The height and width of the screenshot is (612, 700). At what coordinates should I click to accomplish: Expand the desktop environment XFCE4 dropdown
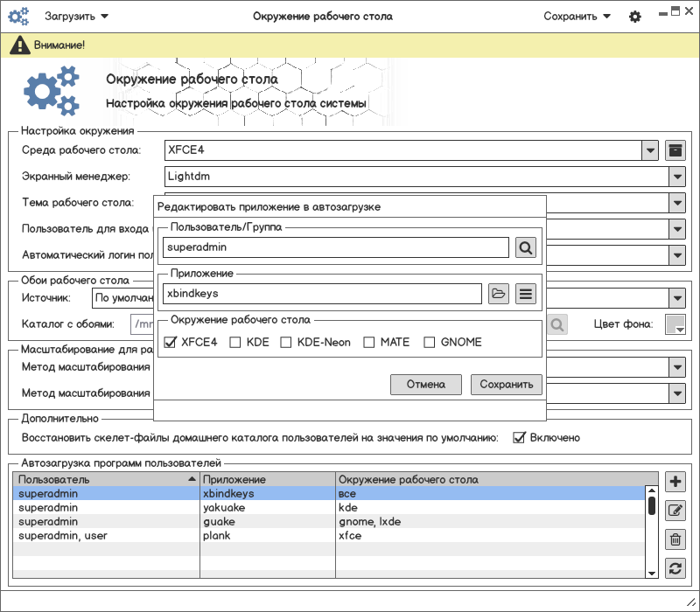pyautogui.click(x=650, y=150)
